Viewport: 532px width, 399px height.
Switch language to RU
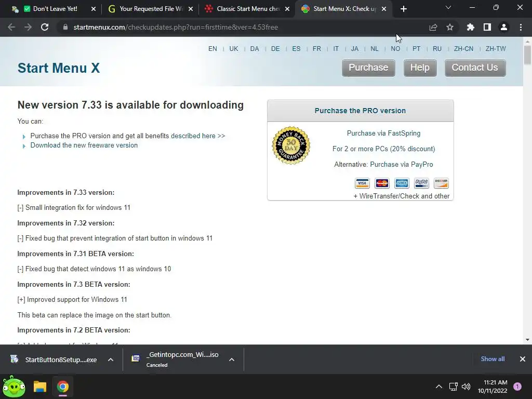(437, 48)
